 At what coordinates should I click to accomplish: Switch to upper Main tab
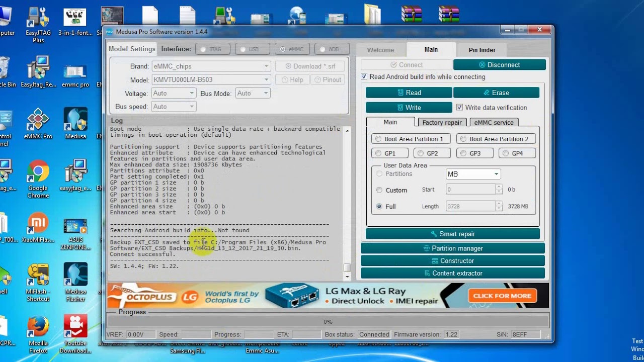click(431, 49)
